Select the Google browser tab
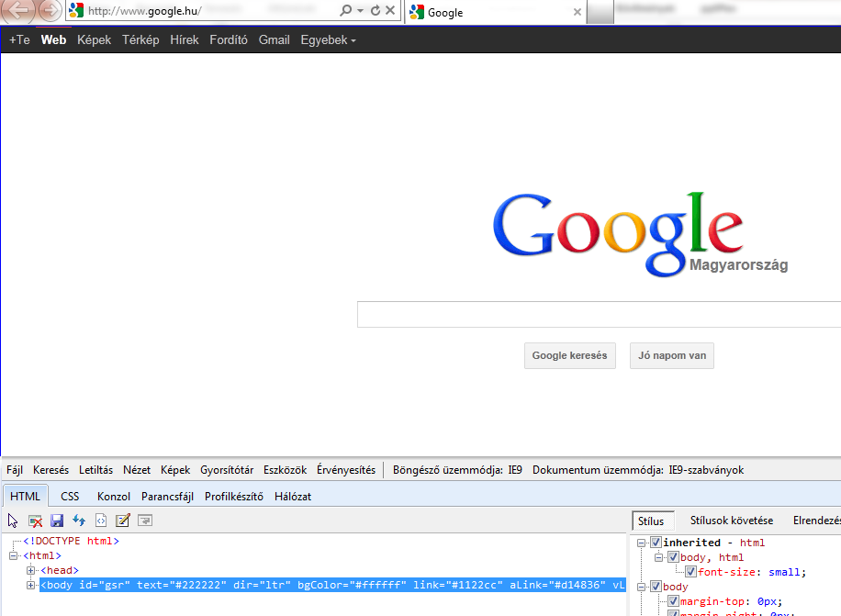Viewport: 841px width, 616px height. point(495,12)
